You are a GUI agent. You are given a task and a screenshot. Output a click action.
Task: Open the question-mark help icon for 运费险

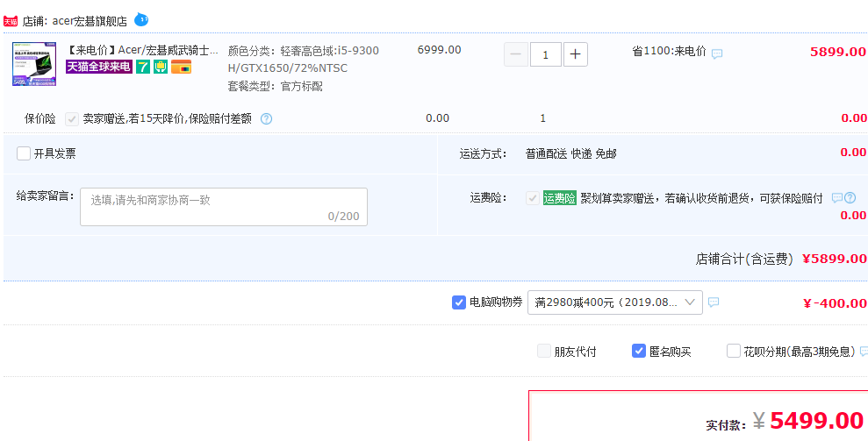point(850,197)
